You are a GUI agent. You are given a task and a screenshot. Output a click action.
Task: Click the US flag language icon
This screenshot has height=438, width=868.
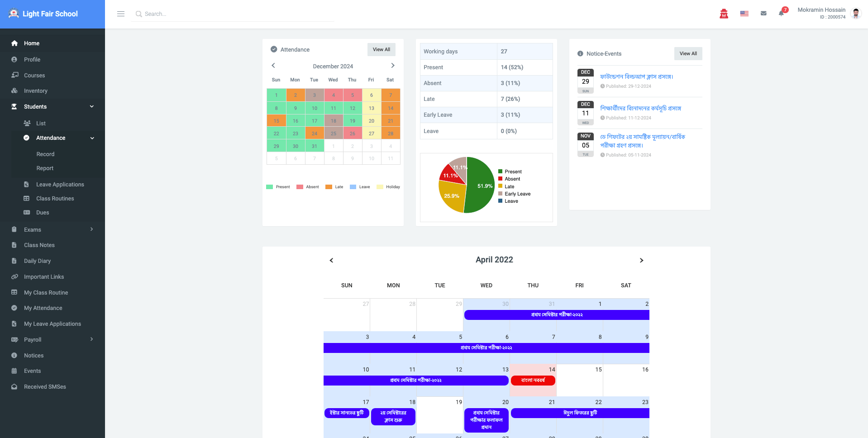tap(744, 14)
